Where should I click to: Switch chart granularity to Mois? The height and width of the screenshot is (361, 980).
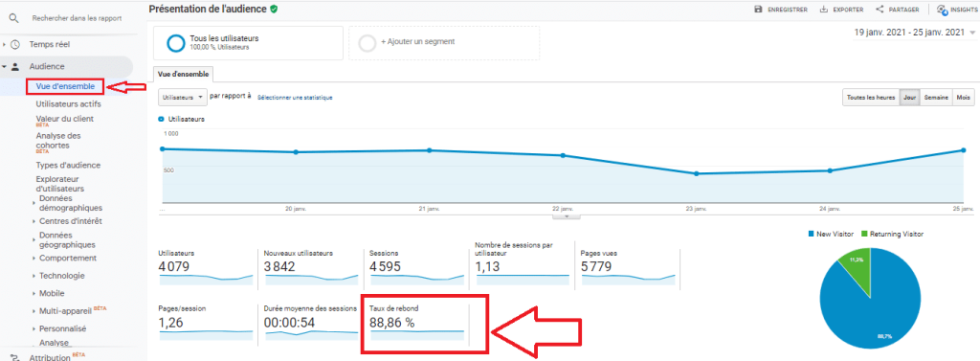(963, 98)
